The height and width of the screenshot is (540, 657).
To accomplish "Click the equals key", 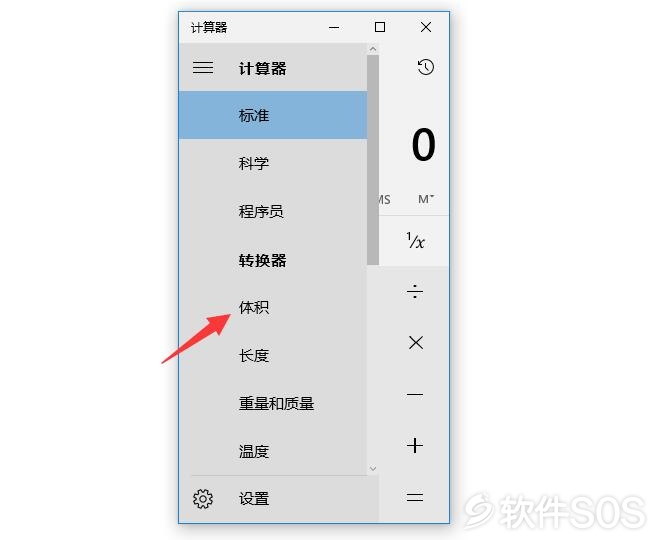I will click(415, 497).
